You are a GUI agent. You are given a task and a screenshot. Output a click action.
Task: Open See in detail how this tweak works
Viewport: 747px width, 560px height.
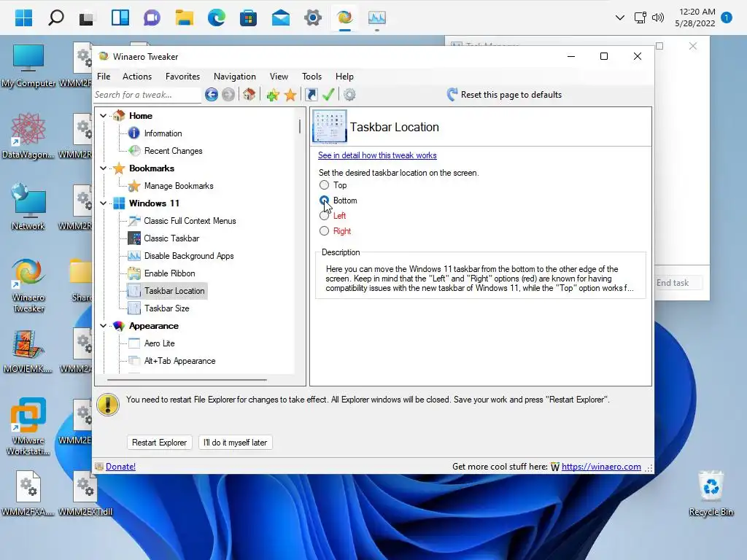(x=377, y=155)
